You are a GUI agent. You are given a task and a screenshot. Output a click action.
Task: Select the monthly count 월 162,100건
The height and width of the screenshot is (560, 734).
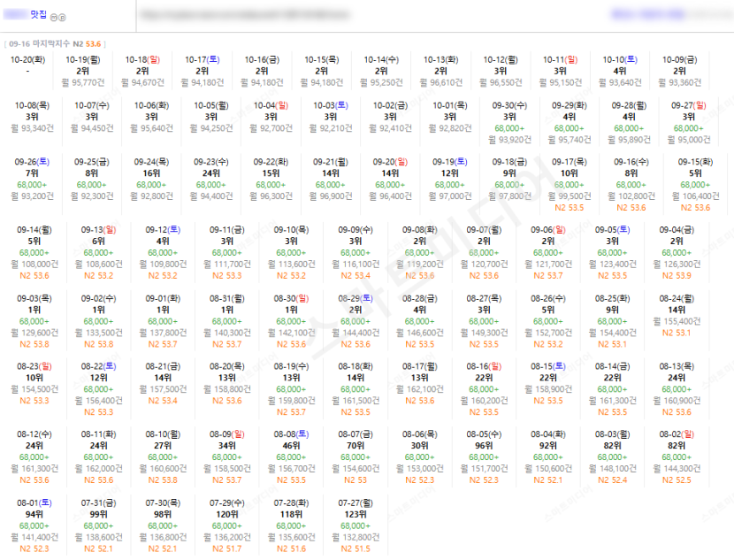[420, 389]
